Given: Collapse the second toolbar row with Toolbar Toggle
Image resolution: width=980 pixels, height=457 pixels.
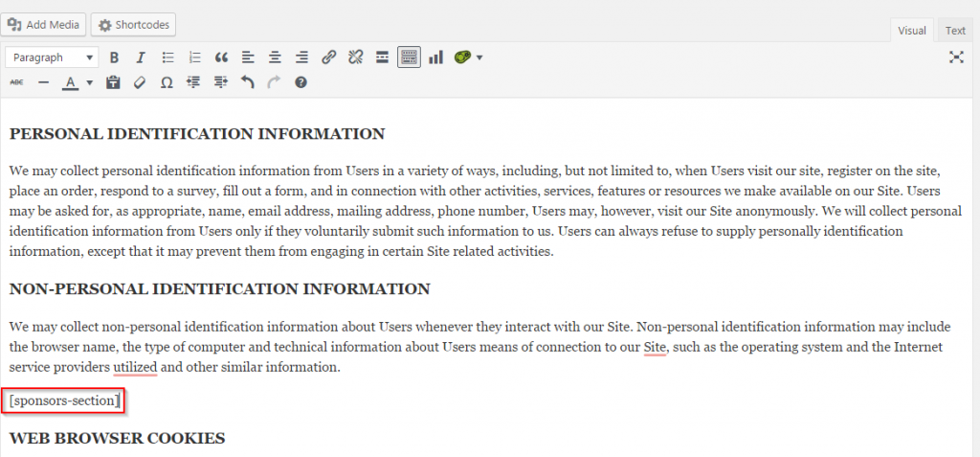Looking at the screenshot, I should pyautogui.click(x=409, y=57).
